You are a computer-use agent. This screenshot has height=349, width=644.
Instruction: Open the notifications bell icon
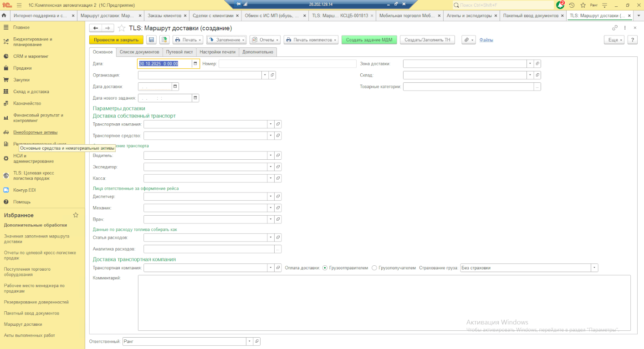pyautogui.click(x=560, y=5)
